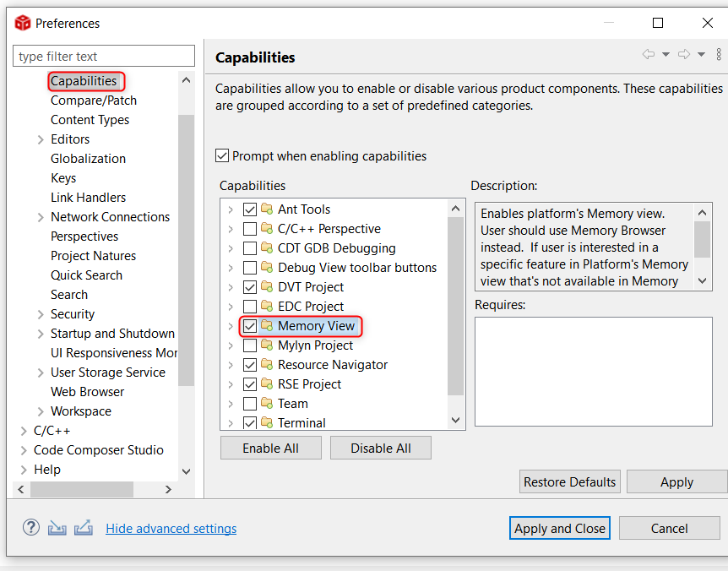Screen dimensions: 728x571
Task: Click the import preferences icon
Action: (x=57, y=528)
